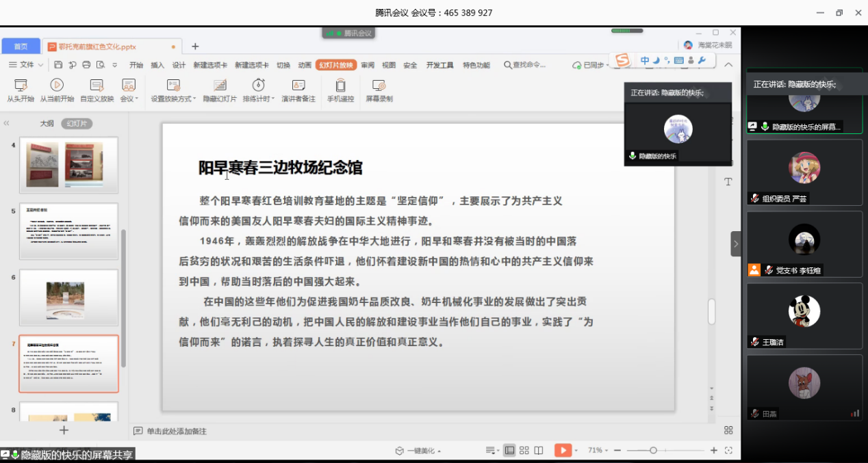Click 从头开始 slideshow icon
This screenshot has height=463, width=868.
point(21,85)
